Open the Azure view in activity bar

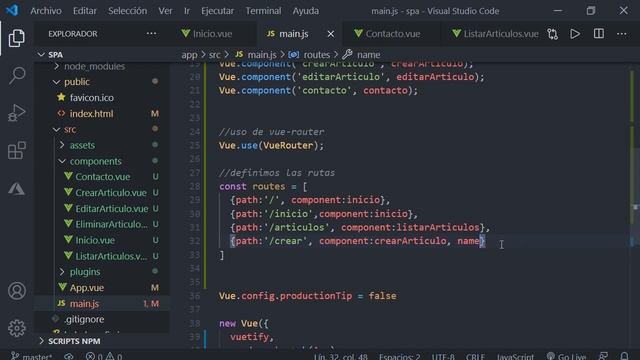pos(17,189)
